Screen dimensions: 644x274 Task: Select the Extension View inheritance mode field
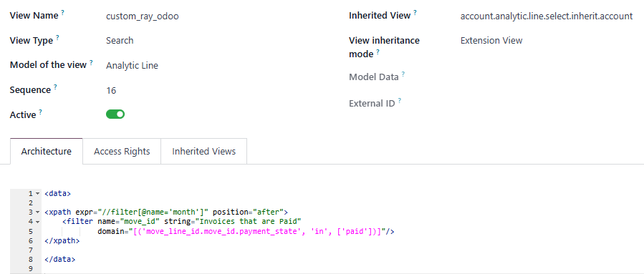pos(491,41)
